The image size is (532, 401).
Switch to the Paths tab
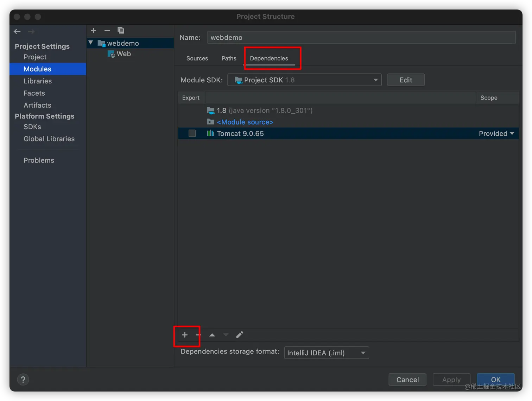(229, 58)
